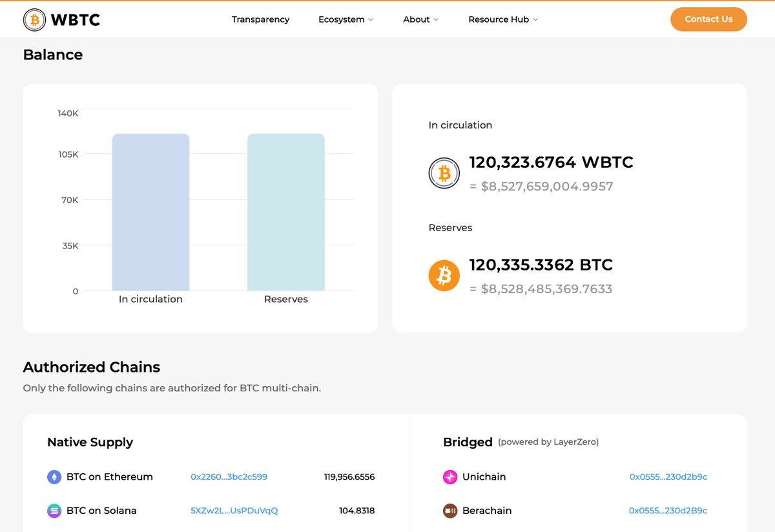Click the orange Bitcoin icon under Reserves
The image size is (775, 532).
(x=444, y=276)
